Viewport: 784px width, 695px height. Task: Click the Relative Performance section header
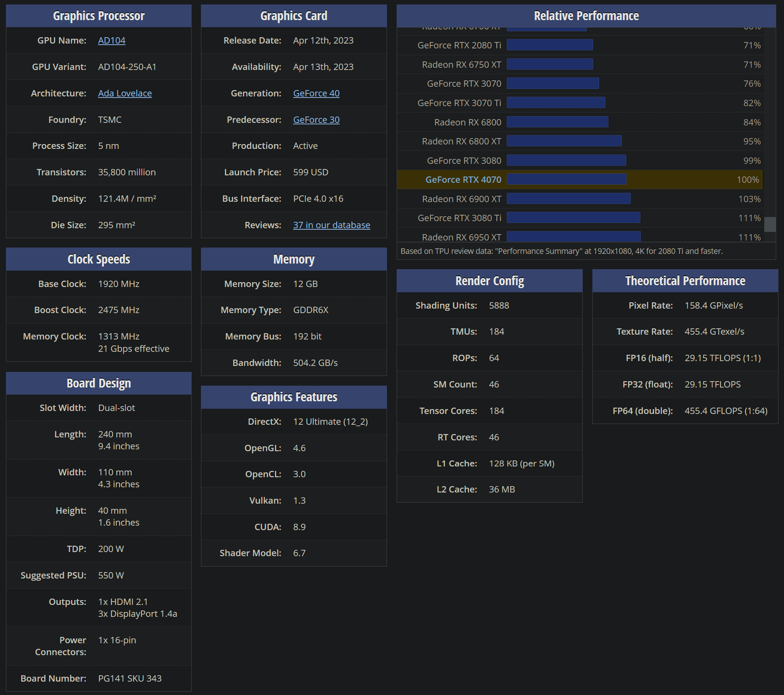pyautogui.click(x=586, y=16)
